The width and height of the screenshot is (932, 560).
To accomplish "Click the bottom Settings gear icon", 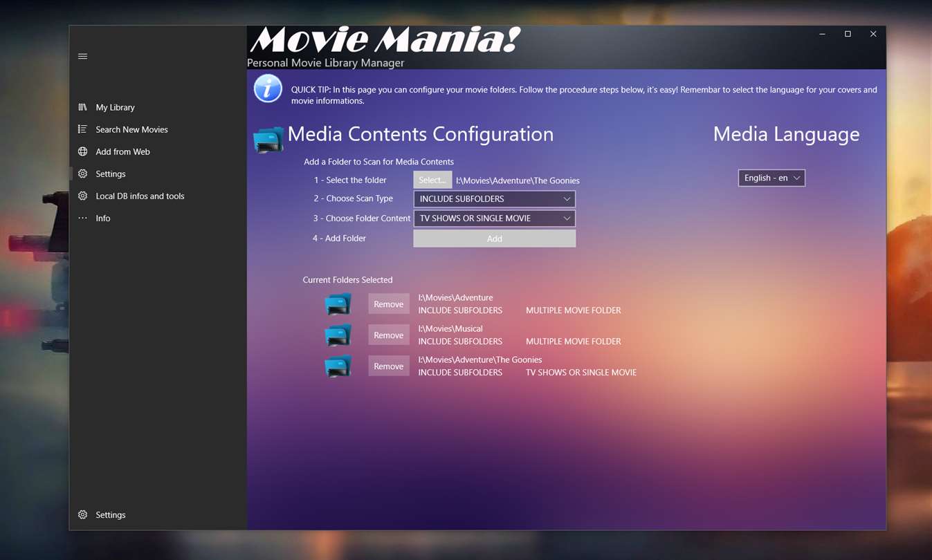I will click(83, 514).
